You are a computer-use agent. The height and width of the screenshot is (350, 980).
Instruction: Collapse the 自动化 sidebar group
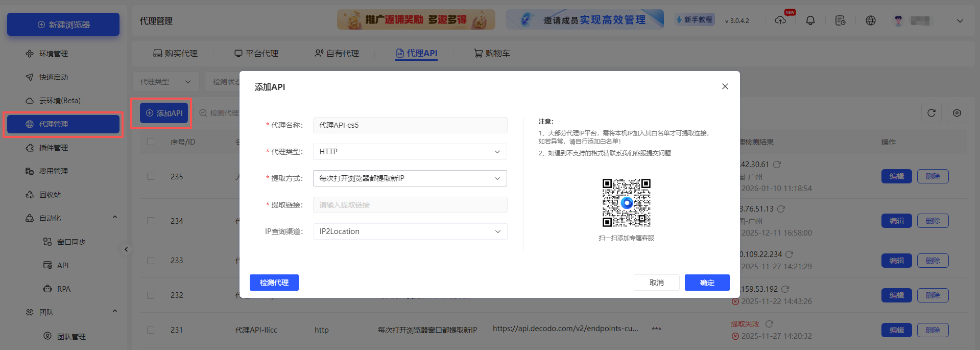[x=115, y=218]
